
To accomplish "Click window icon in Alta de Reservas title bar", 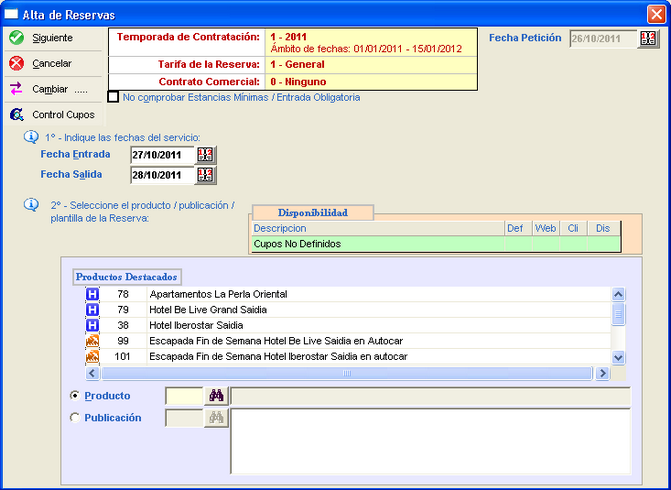I will (11, 14).
